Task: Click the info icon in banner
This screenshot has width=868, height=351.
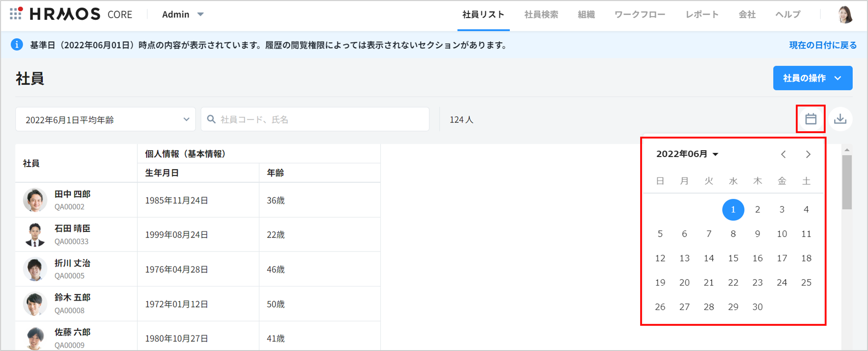Action: point(17,45)
